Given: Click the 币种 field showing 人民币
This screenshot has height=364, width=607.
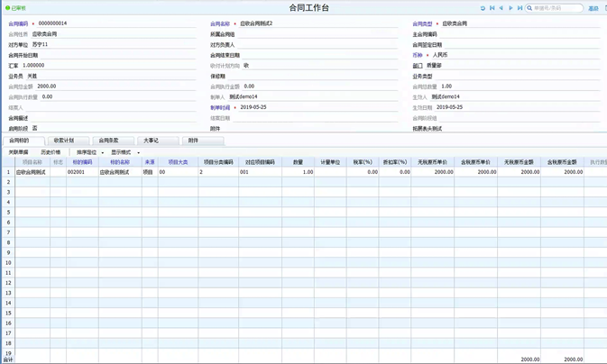Looking at the screenshot, I should coord(516,55).
